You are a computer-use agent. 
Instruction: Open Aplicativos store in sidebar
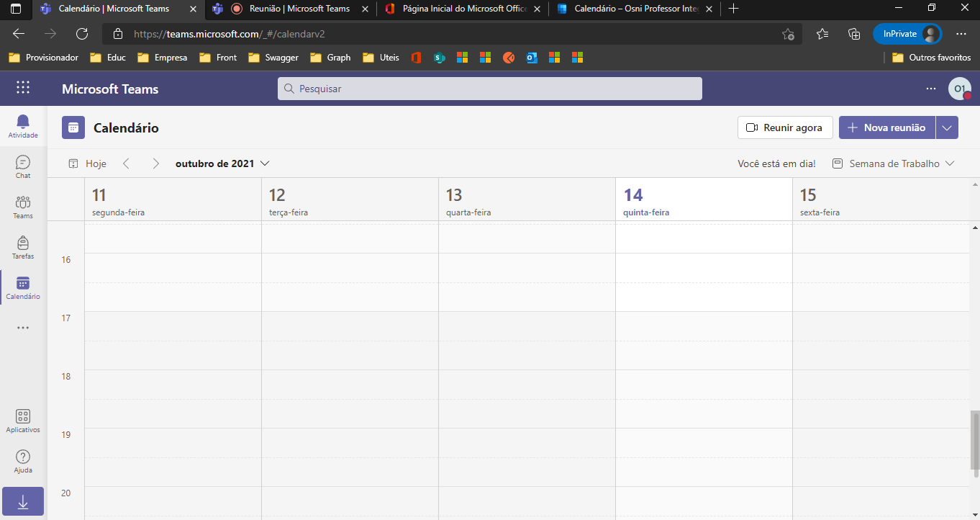pos(23,421)
